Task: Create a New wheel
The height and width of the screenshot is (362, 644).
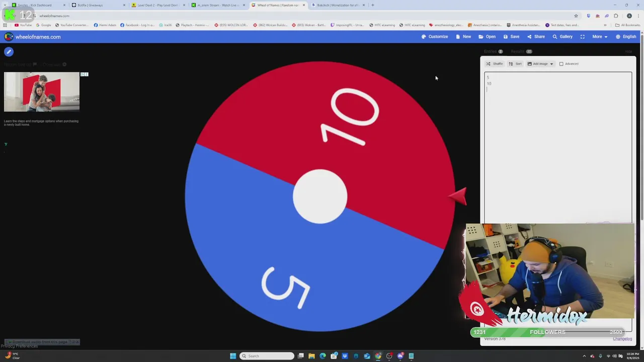Action: click(x=463, y=37)
